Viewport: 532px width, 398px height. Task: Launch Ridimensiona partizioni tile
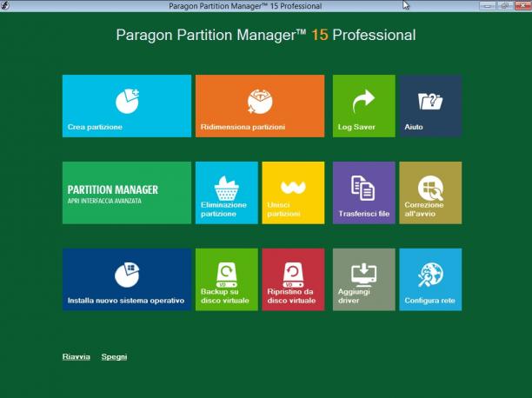(260, 106)
